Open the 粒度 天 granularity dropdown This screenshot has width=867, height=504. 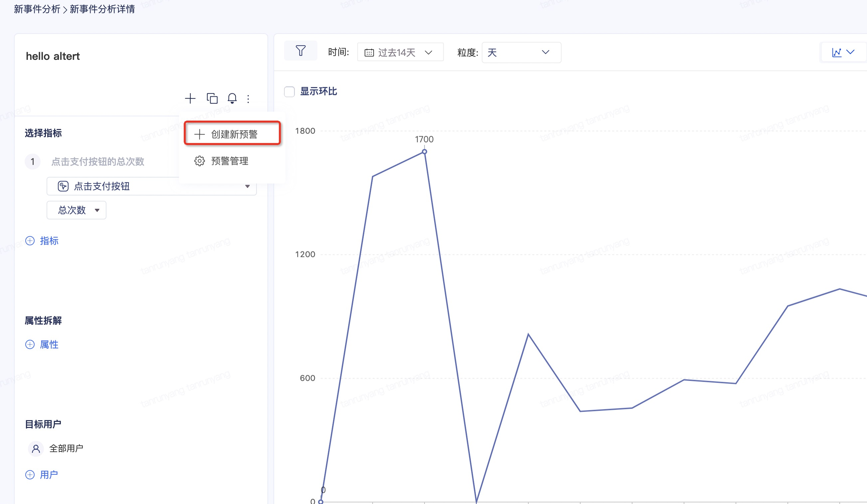[521, 52]
